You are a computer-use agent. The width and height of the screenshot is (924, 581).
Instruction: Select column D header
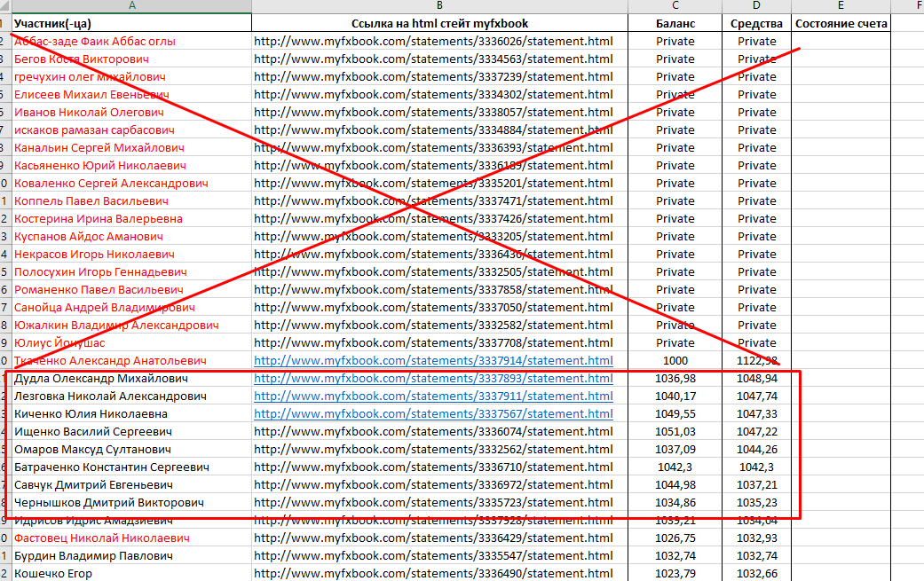(x=756, y=6)
